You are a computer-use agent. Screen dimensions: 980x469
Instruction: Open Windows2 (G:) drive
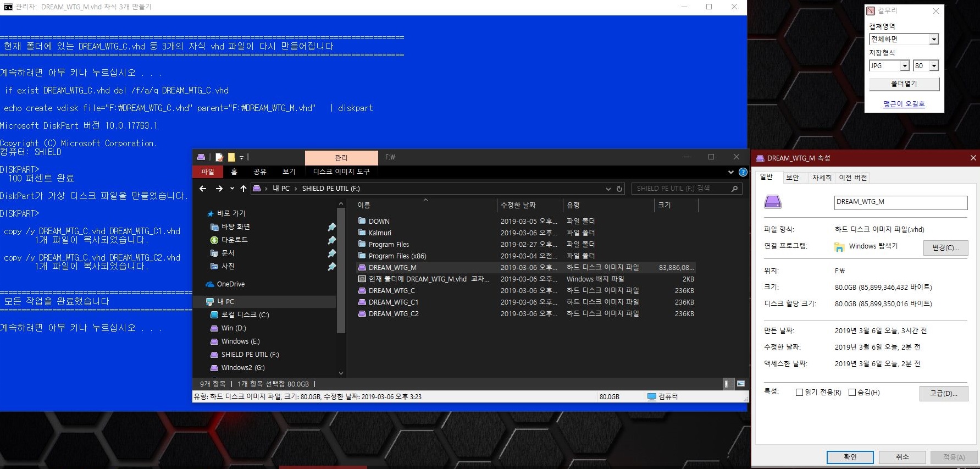(x=243, y=368)
